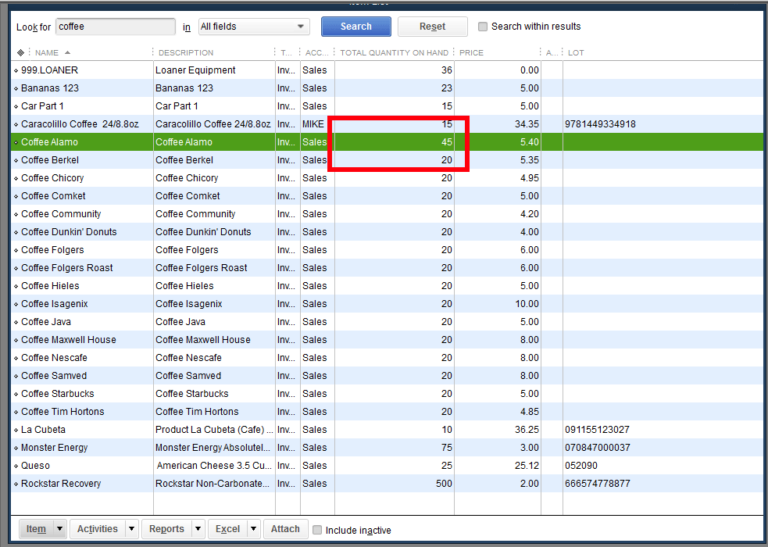This screenshot has height=547, width=768.
Task: Select the 999.LOANER item row
Action: pyautogui.click(x=387, y=70)
